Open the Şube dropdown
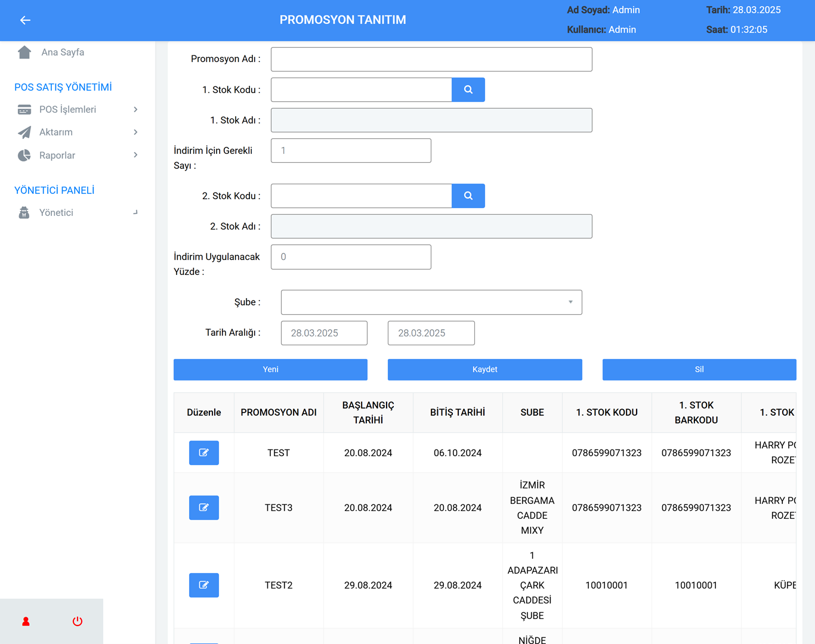Viewport: 815px width, 644px height. point(431,302)
